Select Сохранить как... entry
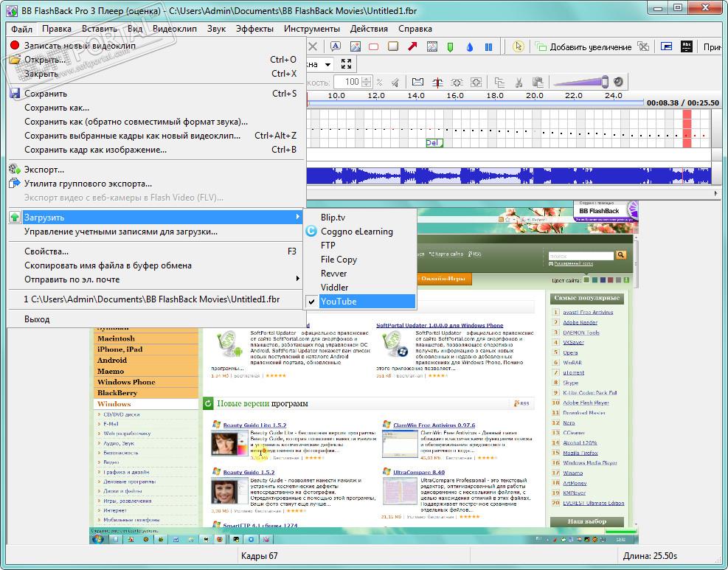 click(x=156, y=108)
